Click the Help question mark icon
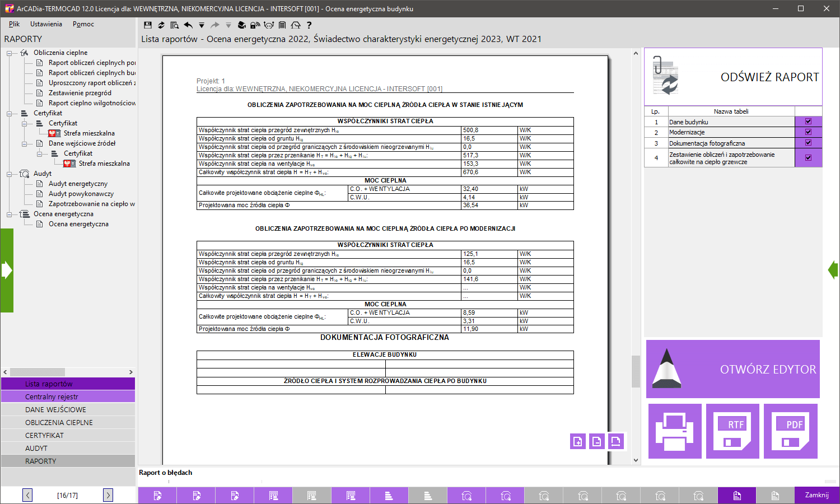The image size is (840, 504). point(310,25)
